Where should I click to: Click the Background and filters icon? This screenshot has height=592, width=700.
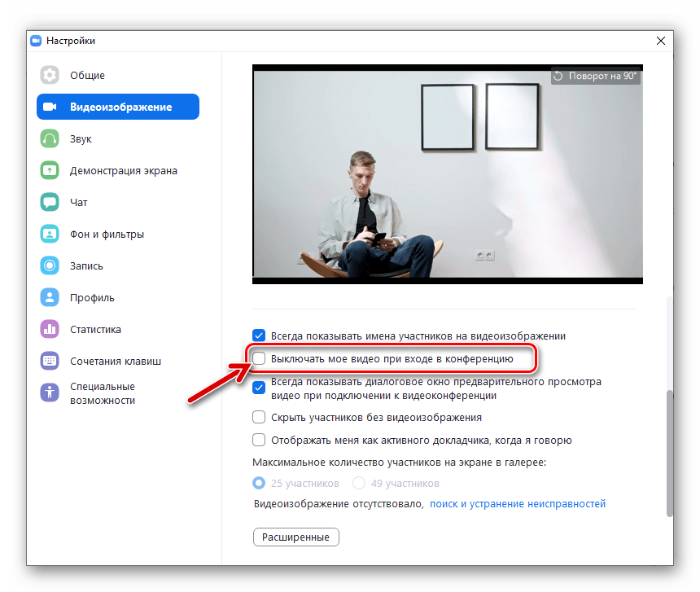(x=50, y=234)
